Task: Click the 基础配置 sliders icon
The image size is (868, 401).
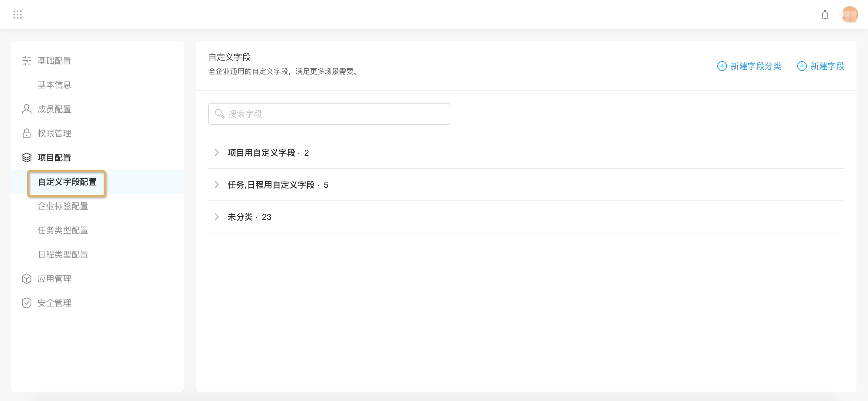Action: [27, 61]
